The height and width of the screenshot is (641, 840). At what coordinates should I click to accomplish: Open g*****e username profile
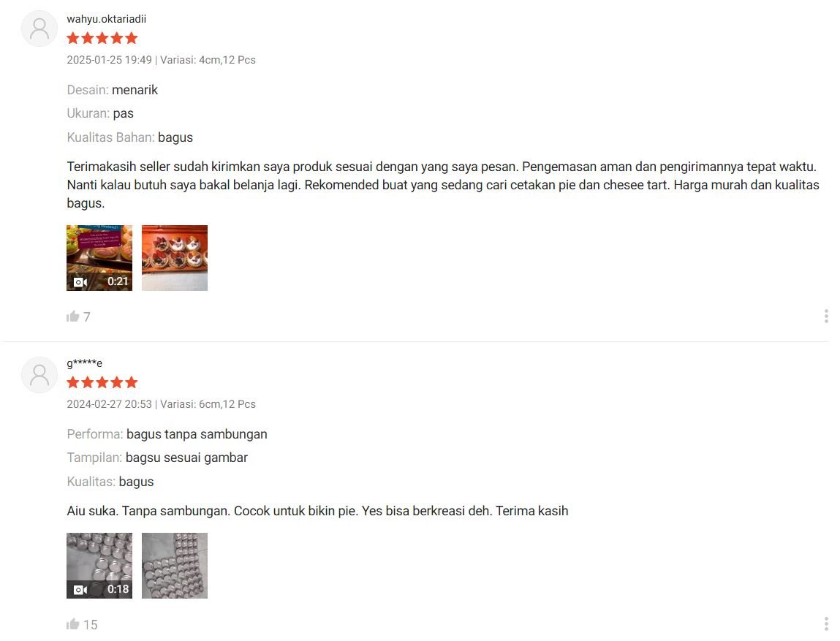(x=84, y=363)
